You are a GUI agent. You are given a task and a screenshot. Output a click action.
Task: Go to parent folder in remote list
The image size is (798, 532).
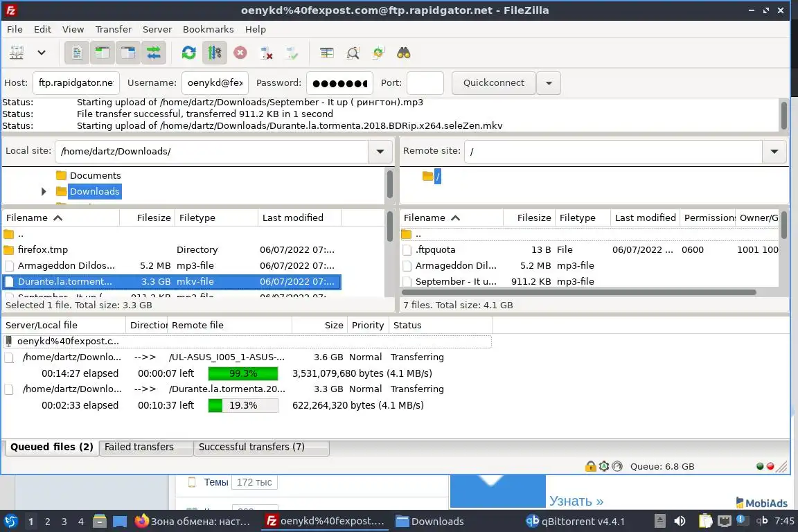[x=589, y=235]
